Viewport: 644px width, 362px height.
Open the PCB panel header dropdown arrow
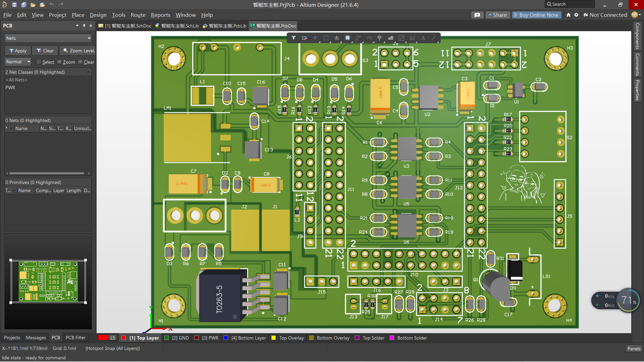77,25
